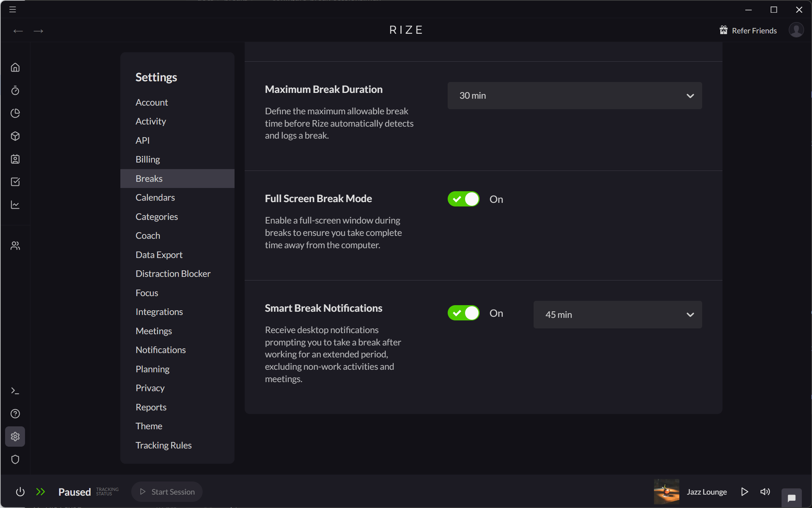Image resolution: width=812 pixels, height=508 pixels.
Task: Open the pie chart reports icon
Action: (15, 113)
